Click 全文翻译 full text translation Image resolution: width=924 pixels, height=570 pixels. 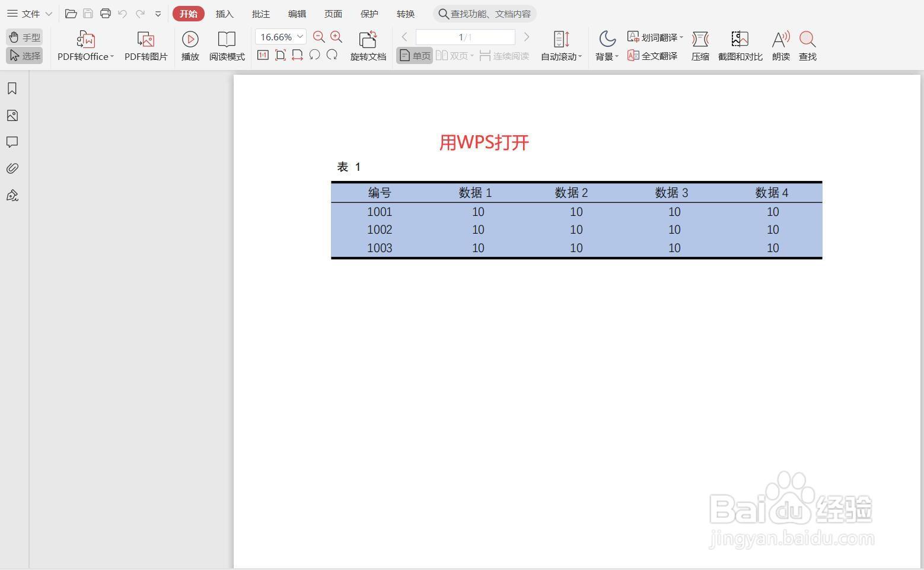(652, 56)
